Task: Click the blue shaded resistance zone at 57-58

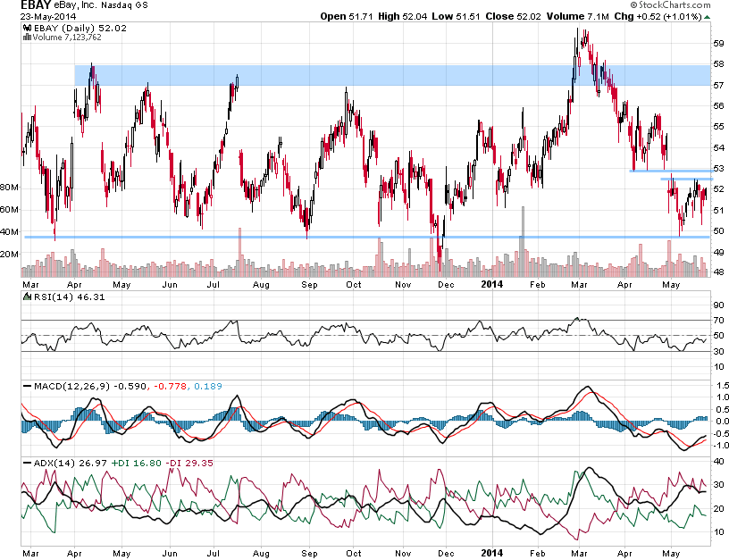Action: click(392, 75)
